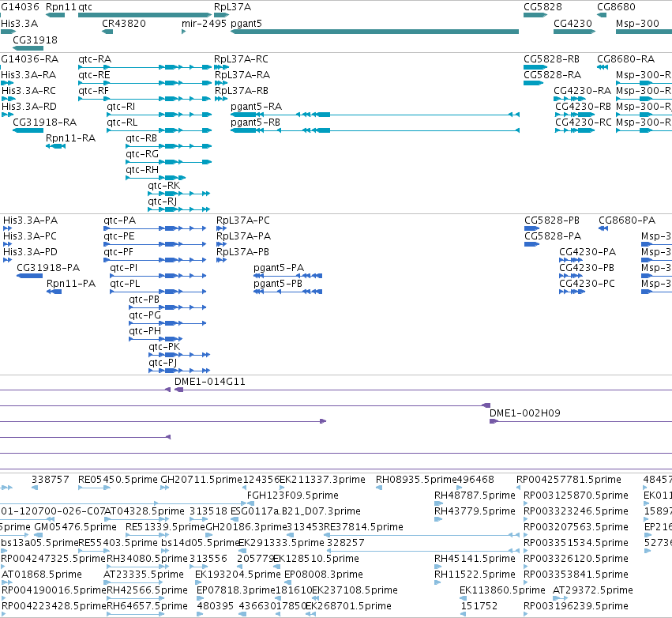Click EST label EK211337.3prime
This screenshot has width=672, height=618.
(x=322, y=480)
